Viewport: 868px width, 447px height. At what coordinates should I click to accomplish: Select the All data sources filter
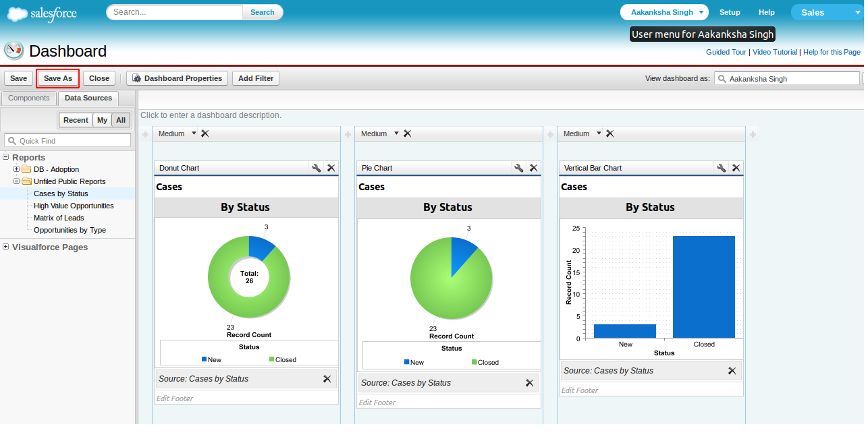[121, 120]
